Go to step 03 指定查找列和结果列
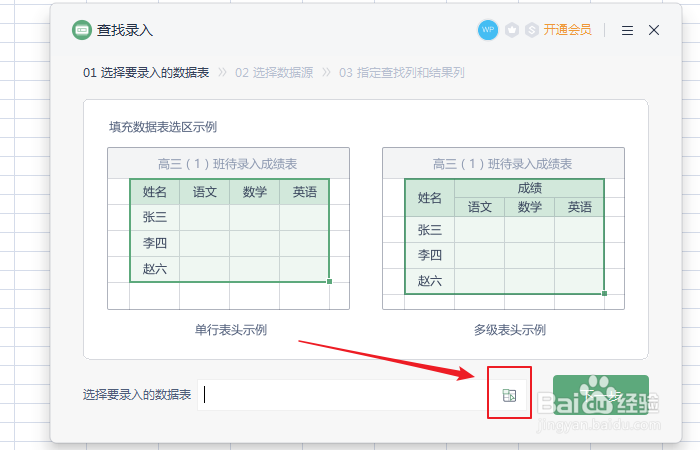Image resolution: width=700 pixels, height=450 pixels. 401,72
